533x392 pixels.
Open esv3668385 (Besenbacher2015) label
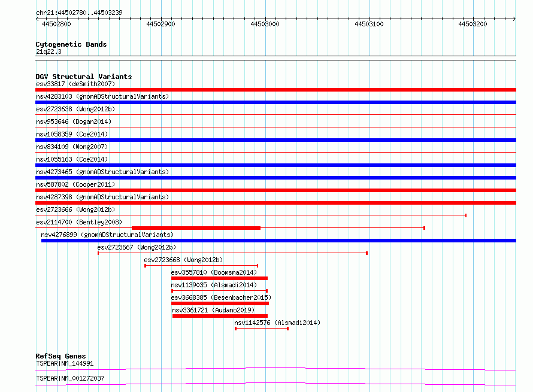click(x=221, y=297)
